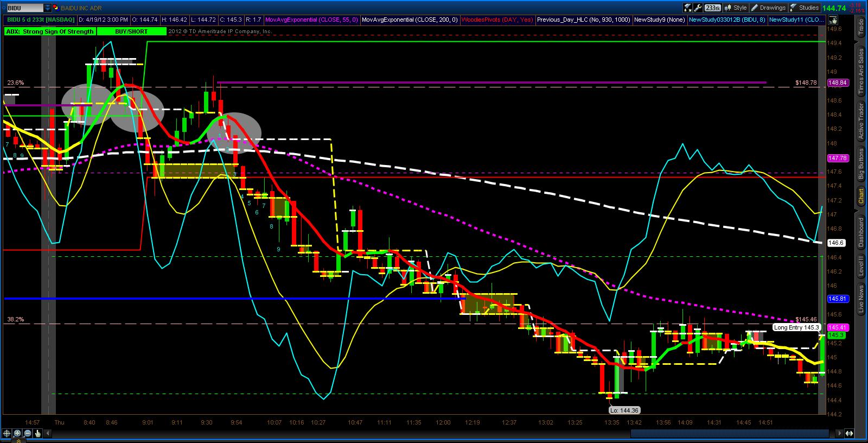
Task: Zoom in on the chart
Action: coord(17,433)
